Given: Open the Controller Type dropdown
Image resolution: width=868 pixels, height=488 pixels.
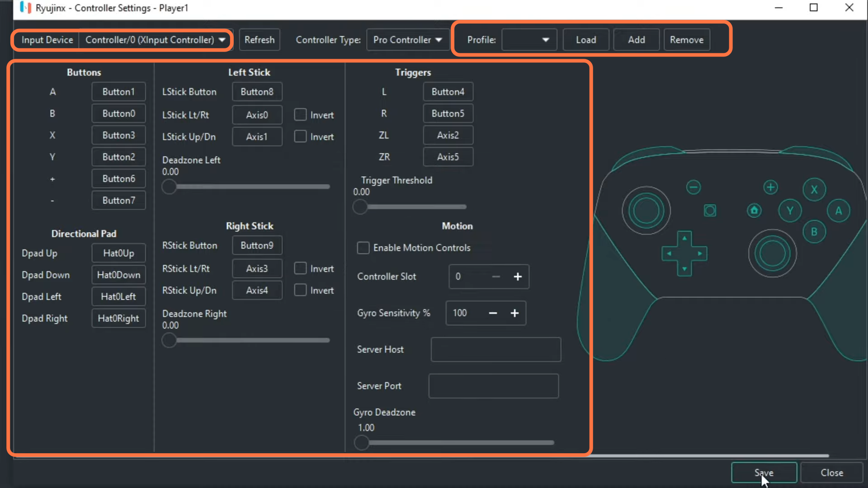Looking at the screenshot, I should pos(408,40).
